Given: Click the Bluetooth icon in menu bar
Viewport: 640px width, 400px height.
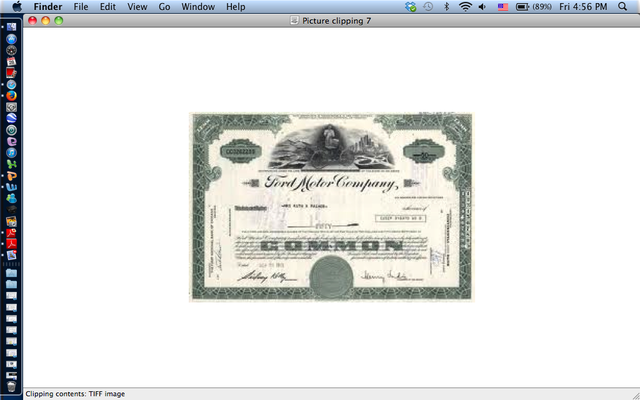Looking at the screenshot, I should click(x=447, y=7).
